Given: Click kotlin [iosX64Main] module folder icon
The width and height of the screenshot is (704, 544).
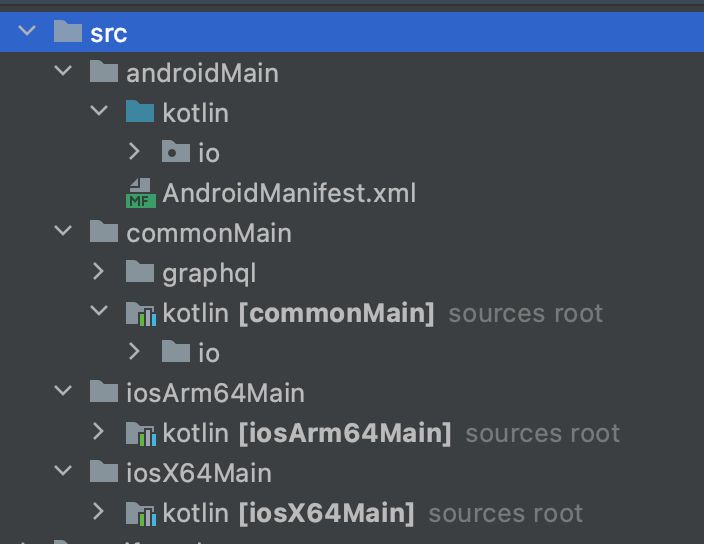Looking at the screenshot, I should pos(141,513).
